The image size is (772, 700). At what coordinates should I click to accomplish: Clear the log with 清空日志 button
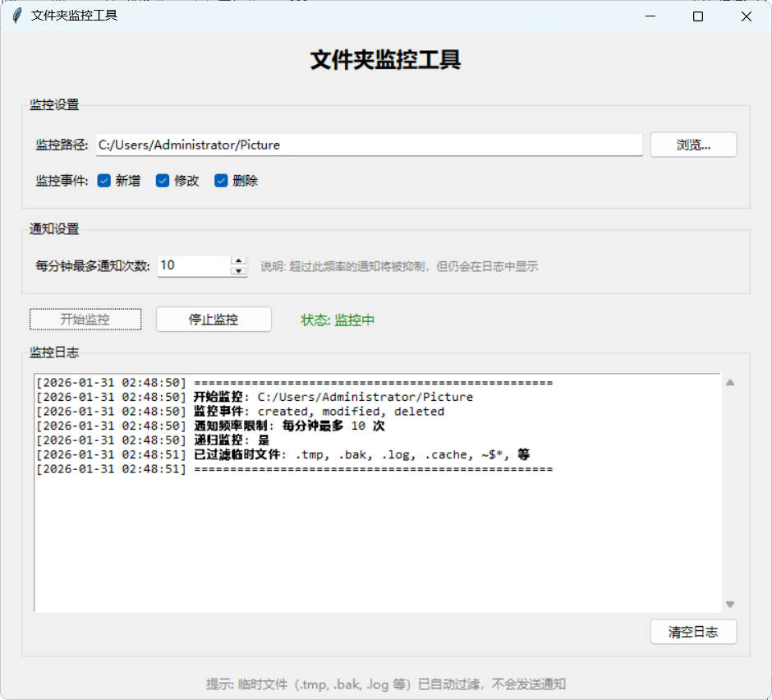(693, 632)
